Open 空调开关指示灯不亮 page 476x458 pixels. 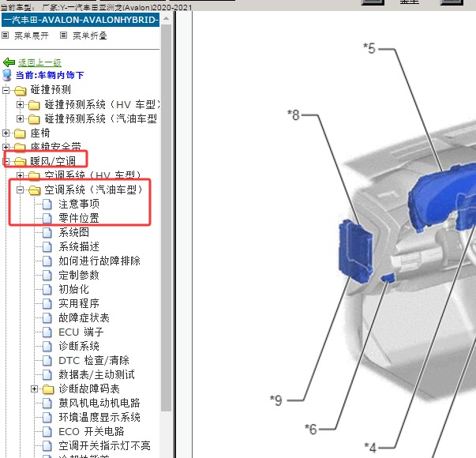click(x=104, y=446)
